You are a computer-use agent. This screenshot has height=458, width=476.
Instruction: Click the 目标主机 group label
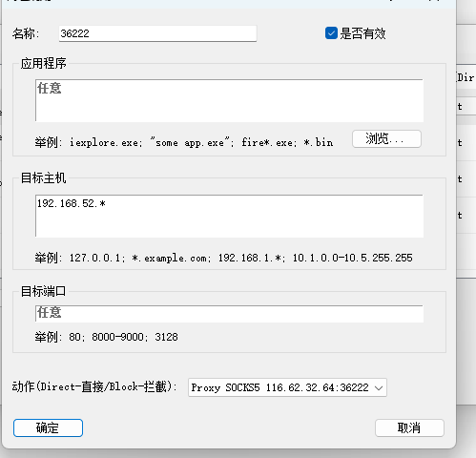pos(43,177)
